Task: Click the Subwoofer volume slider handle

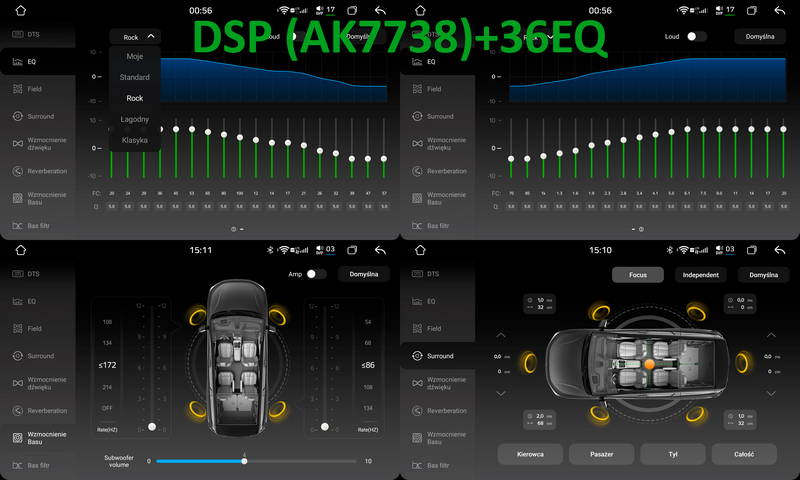Action: [x=244, y=461]
